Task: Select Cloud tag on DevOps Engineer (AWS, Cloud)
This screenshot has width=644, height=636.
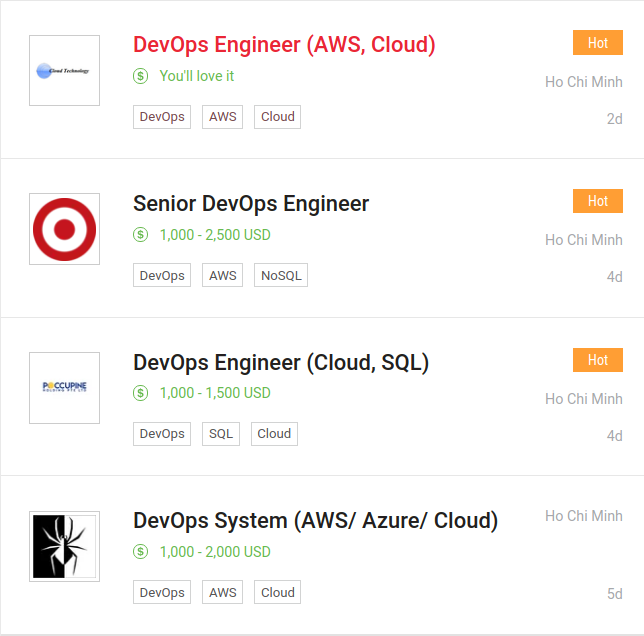Action: click(x=278, y=117)
